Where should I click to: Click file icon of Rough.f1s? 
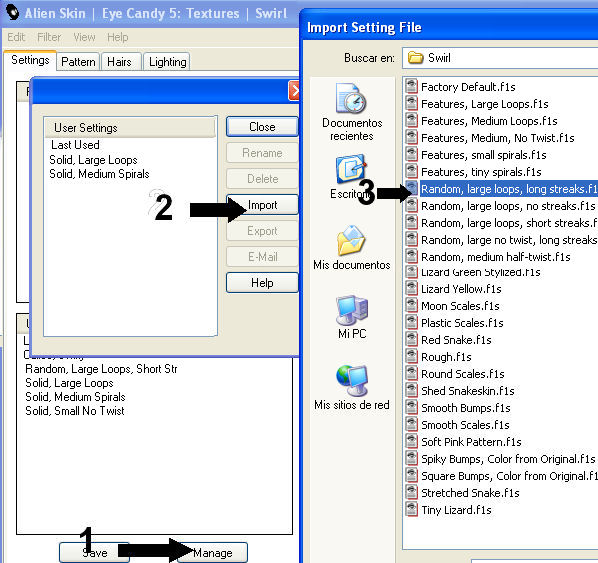pyautogui.click(x=411, y=356)
